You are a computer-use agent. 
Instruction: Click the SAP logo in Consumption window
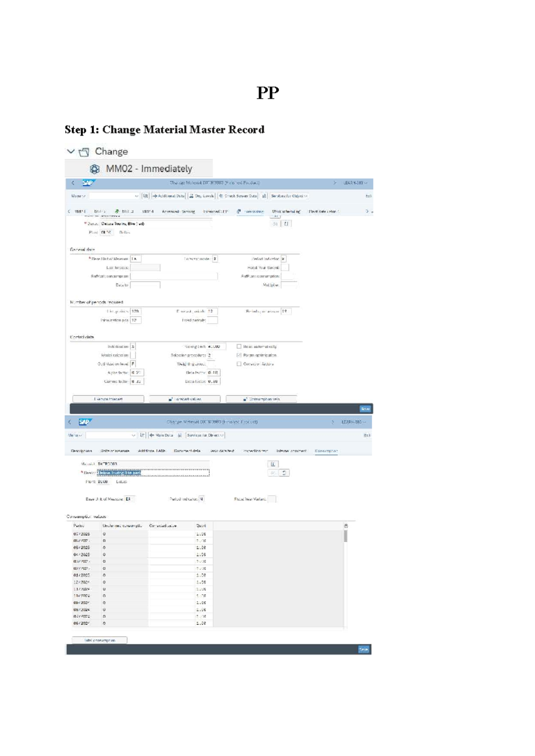pos(85,422)
